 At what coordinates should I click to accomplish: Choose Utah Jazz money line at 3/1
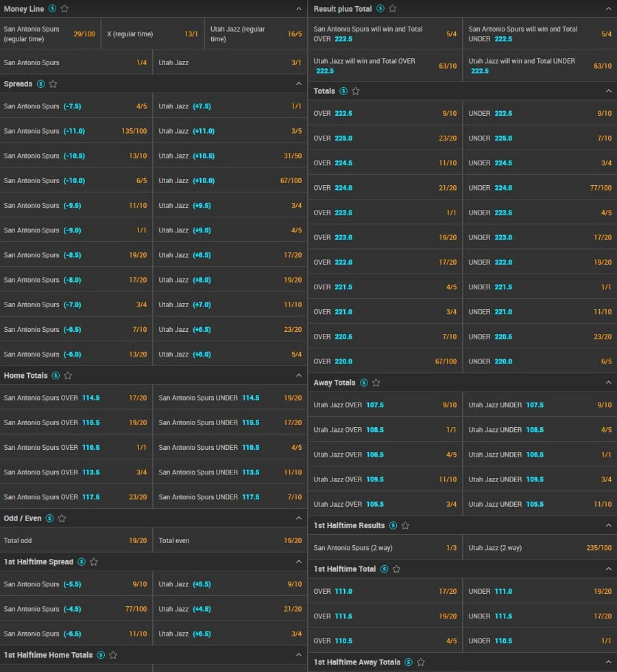230,62
